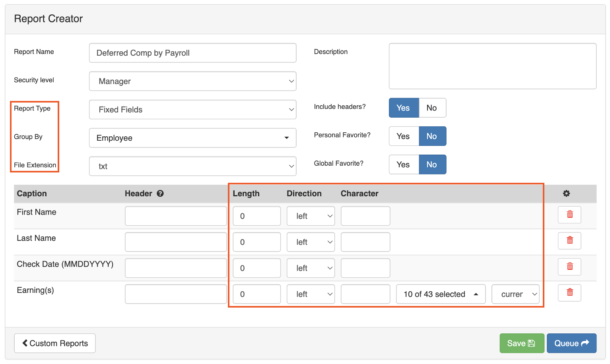Delete the Last Name row
This screenshot has height=364, width=610.
(569, 241)
